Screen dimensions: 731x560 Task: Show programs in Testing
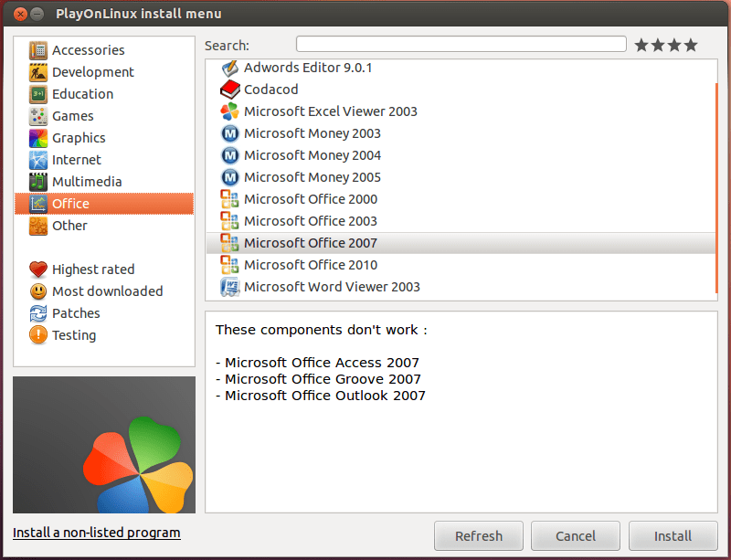[x=69, y=335]
